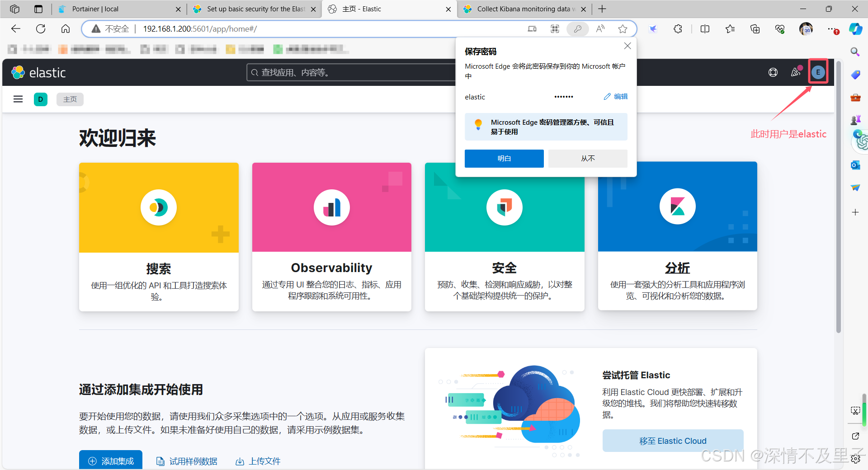Image resolution: width=868 pixels, height=470 pixels.
Task: Add a new app to Edge sidebar
Action: click(x=855, y=212)
